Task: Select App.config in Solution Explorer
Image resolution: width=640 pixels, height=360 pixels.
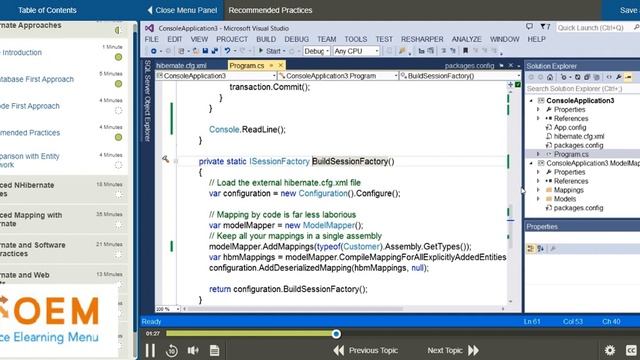Action: 570,127
